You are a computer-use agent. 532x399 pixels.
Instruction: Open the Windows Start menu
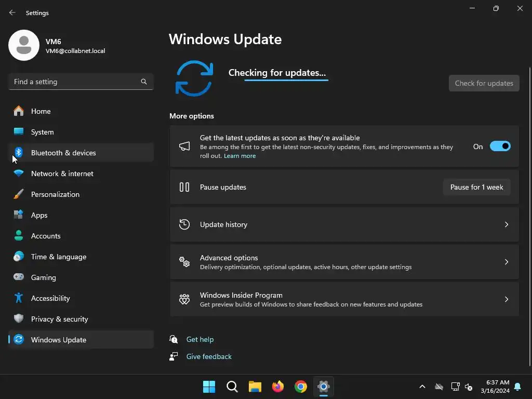click(209, 387)
